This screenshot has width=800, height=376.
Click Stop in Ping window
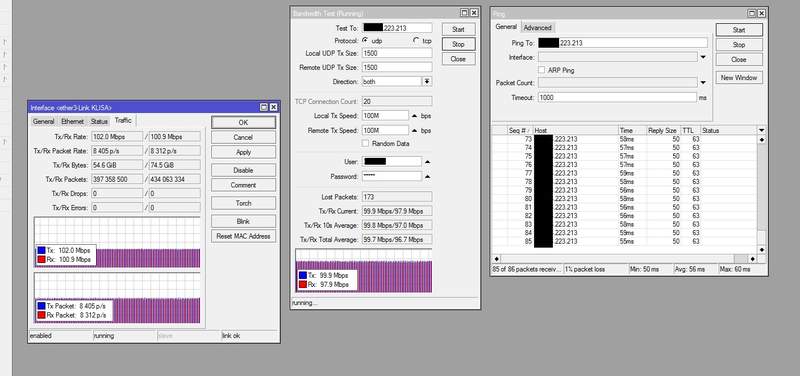(739, 45)
